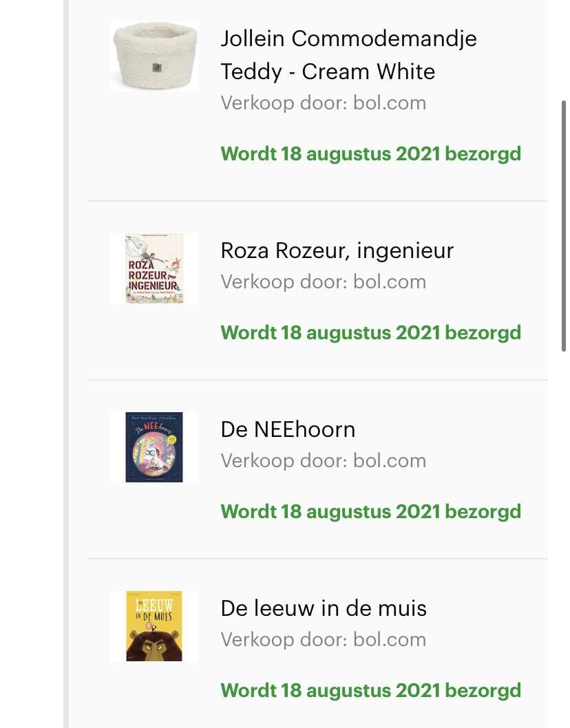The image size is (570, 728).
Task: View delivery status of De NEEhoorn
Action: pyautogui.click(x=371, y=512)
